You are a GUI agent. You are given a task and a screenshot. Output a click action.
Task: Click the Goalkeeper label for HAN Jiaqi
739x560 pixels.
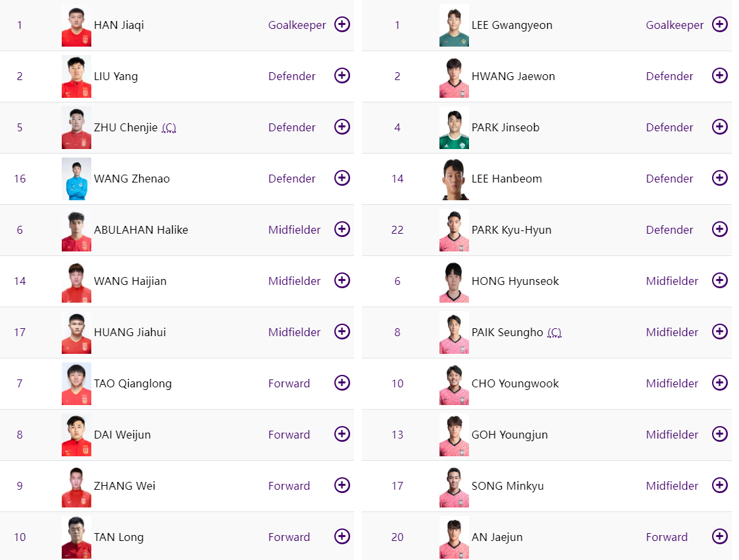pos(297,24)
